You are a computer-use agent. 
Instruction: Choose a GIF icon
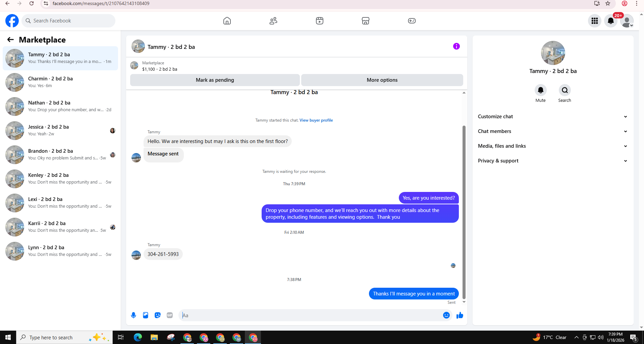tap(170, 315)
